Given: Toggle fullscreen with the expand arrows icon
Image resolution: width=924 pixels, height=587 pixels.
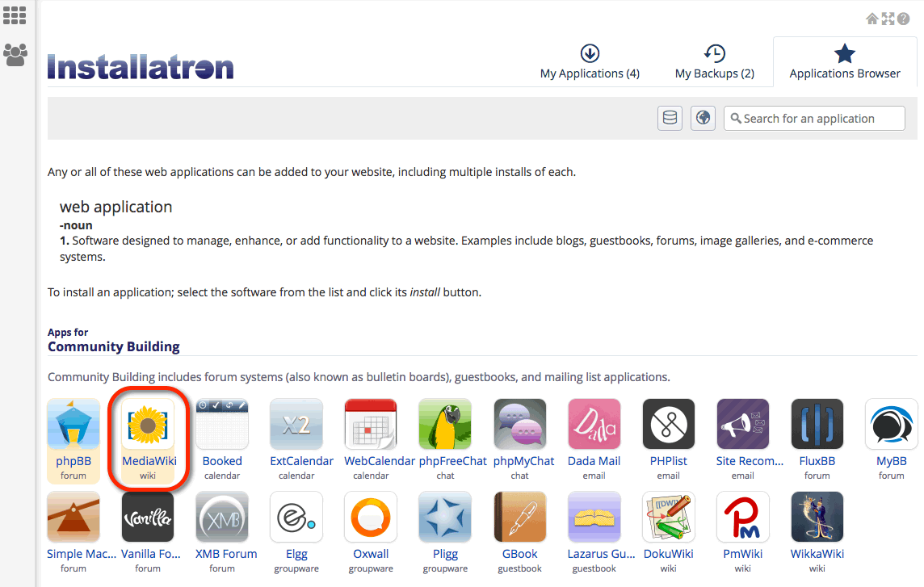Looking at the screenshot, I should tap(888, 19).
